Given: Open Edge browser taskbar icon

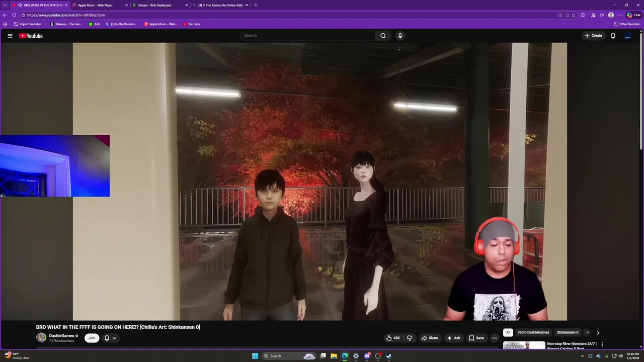Looking at the screenshot, I should coord(345,356).
